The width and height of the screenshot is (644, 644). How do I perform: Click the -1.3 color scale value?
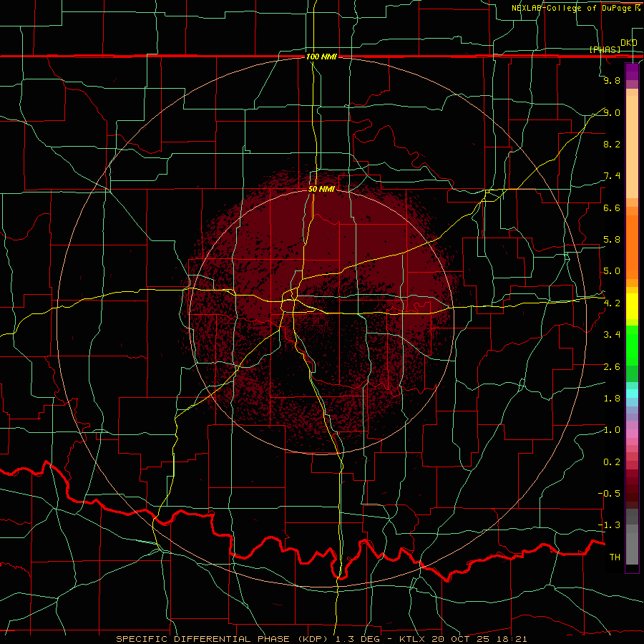tap(609, 525)
